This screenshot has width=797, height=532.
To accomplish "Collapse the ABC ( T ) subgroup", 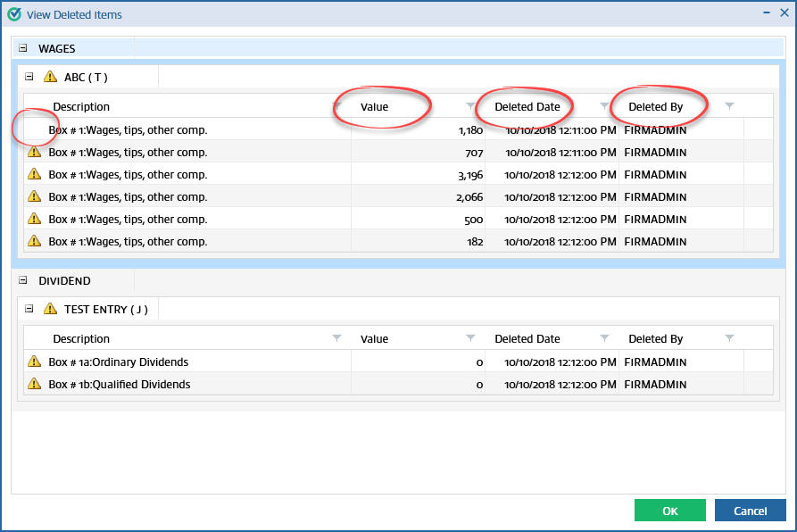I will click(x=29, y=77).
